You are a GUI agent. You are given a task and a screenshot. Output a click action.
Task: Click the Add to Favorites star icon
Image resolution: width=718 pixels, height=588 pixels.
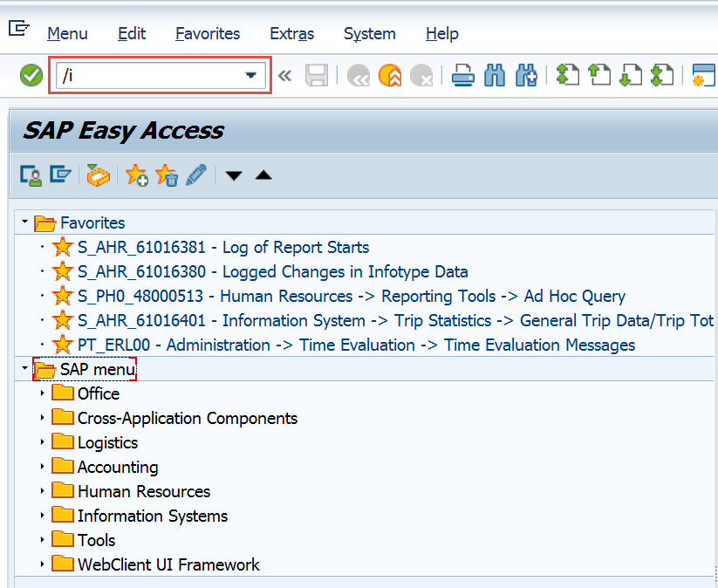coord(136,175)
